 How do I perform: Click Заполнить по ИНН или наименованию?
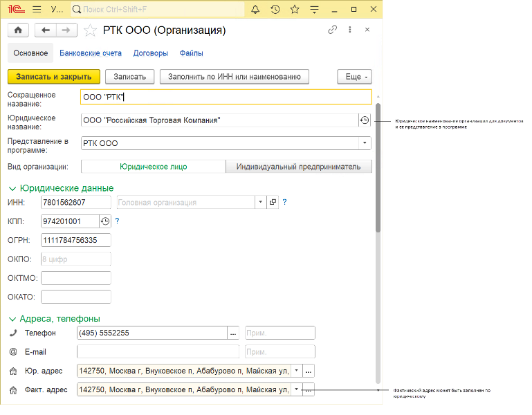(235, 77)
